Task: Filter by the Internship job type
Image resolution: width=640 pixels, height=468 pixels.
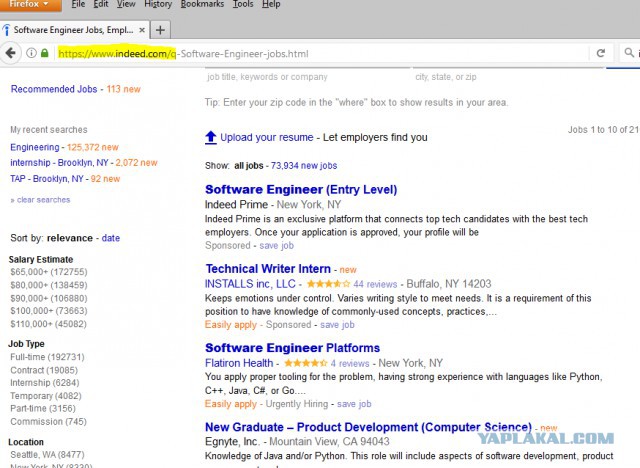Action: coord(45,383)
